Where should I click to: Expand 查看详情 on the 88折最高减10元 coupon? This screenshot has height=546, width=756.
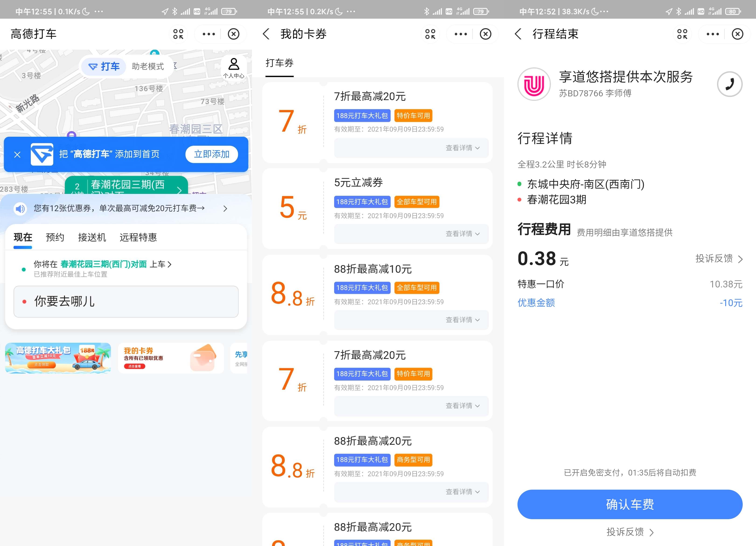point(462,320)
